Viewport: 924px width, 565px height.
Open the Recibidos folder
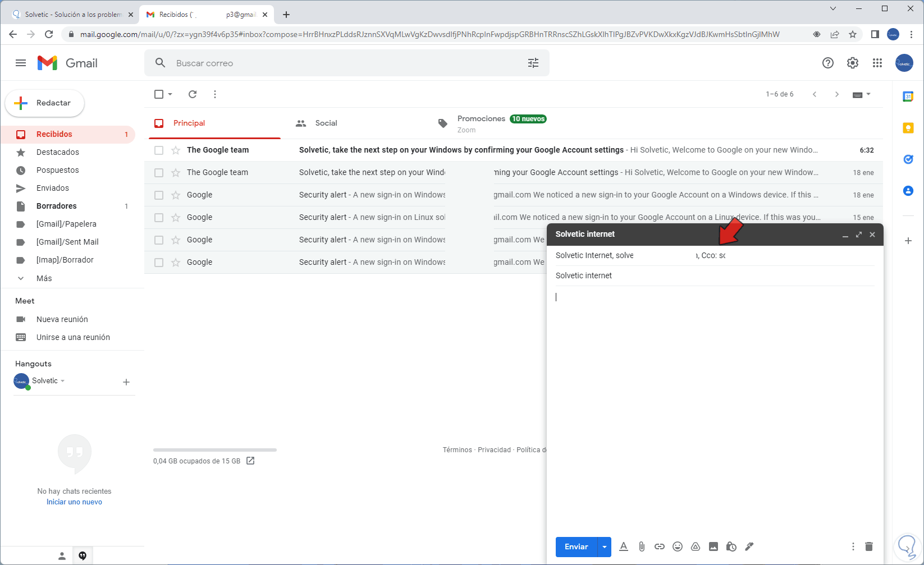68,134
